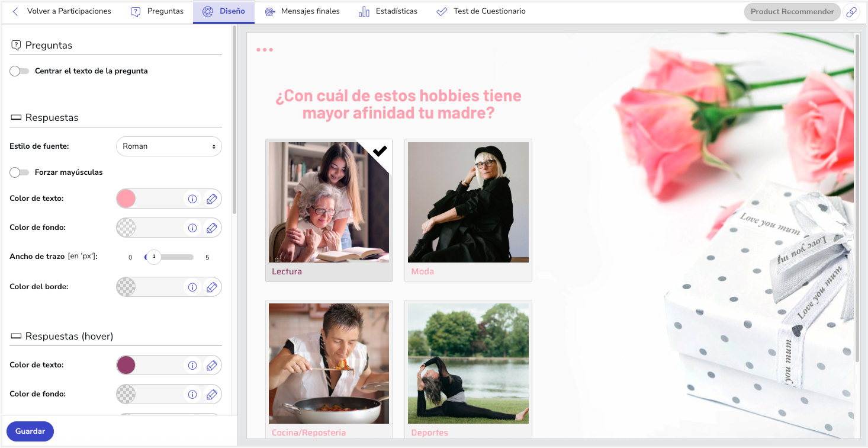Click info icon for hover Color de fondo
Image resolution: width=868 pixels, height=448 pixels.
click(192, 395)
